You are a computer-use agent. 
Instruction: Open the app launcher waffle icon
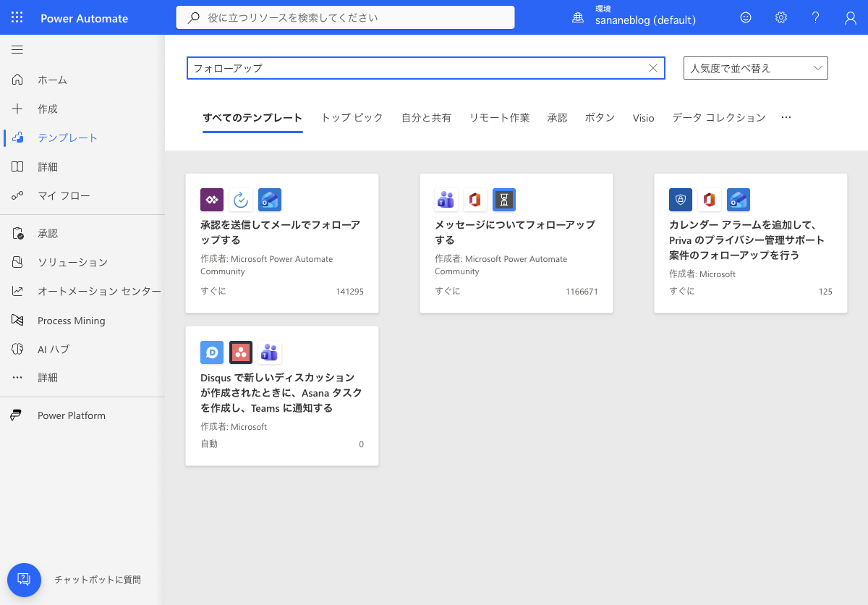[17, 18]
